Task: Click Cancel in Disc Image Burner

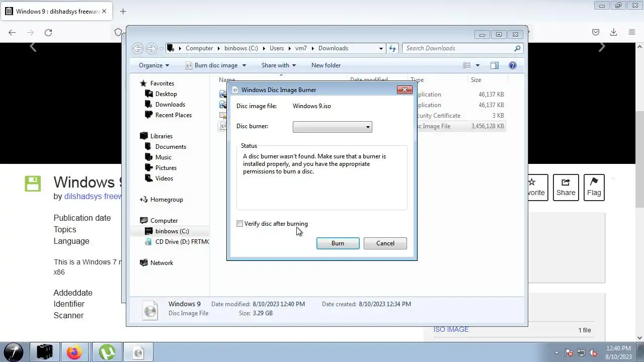Action: [385, 243]
